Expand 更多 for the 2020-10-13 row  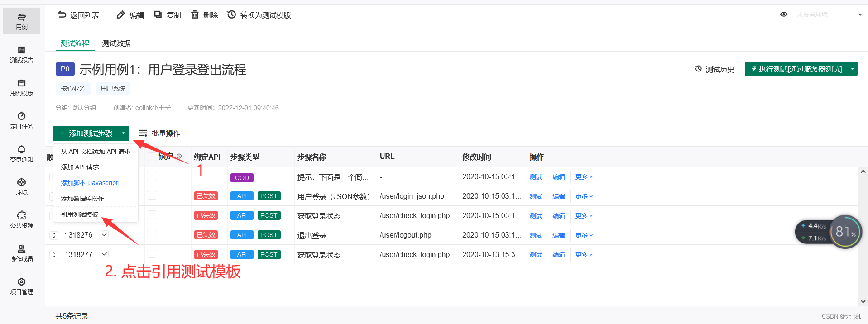pyautogui.click(x=584, y=255)
